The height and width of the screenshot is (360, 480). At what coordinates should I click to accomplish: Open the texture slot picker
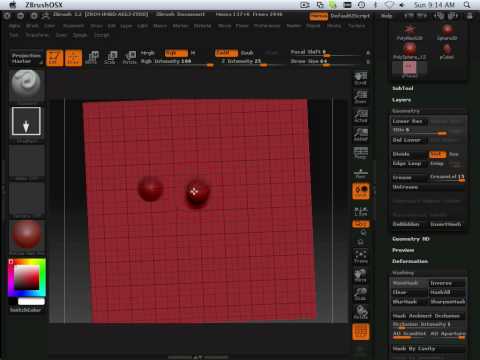[27, 199]
